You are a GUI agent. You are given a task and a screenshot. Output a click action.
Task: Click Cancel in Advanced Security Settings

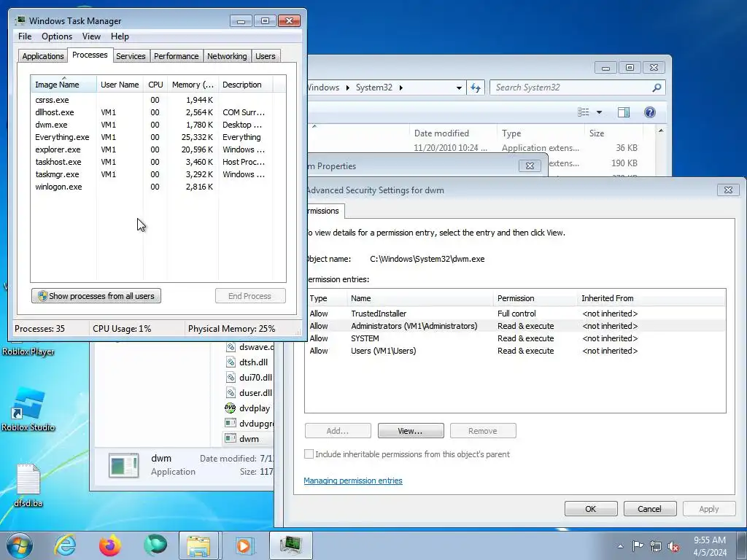pyautogui.click(x=650, y=508)
